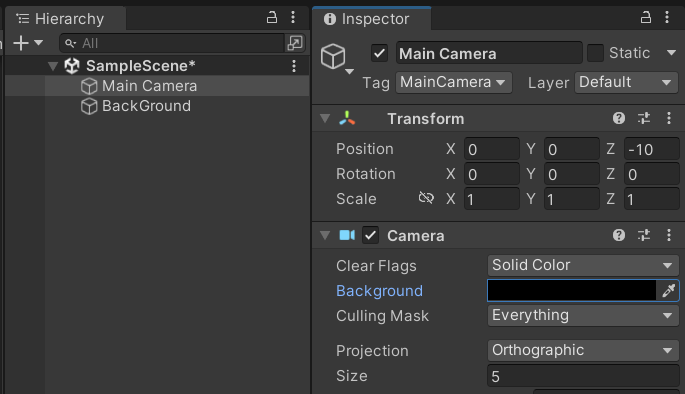Open Camera component preset settings icon
Image resolution: width=685 pixels, height=394 pixels.
pos(644,235)
